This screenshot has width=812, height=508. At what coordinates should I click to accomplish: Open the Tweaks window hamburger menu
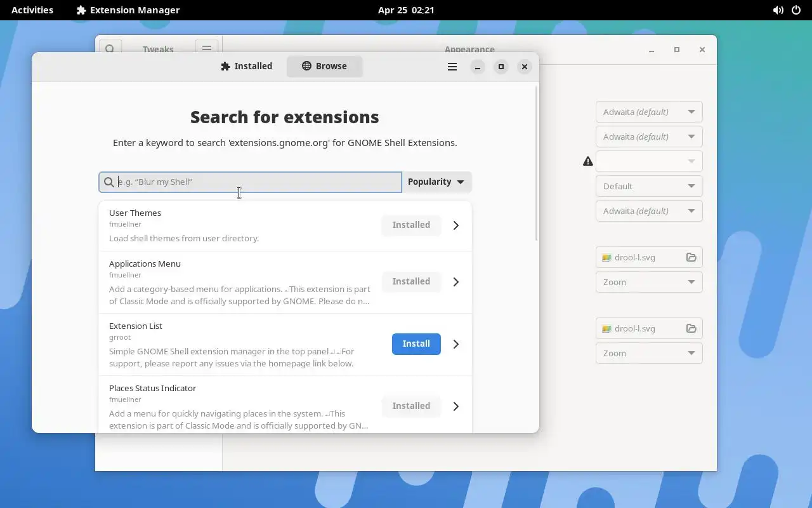[207, 48]
